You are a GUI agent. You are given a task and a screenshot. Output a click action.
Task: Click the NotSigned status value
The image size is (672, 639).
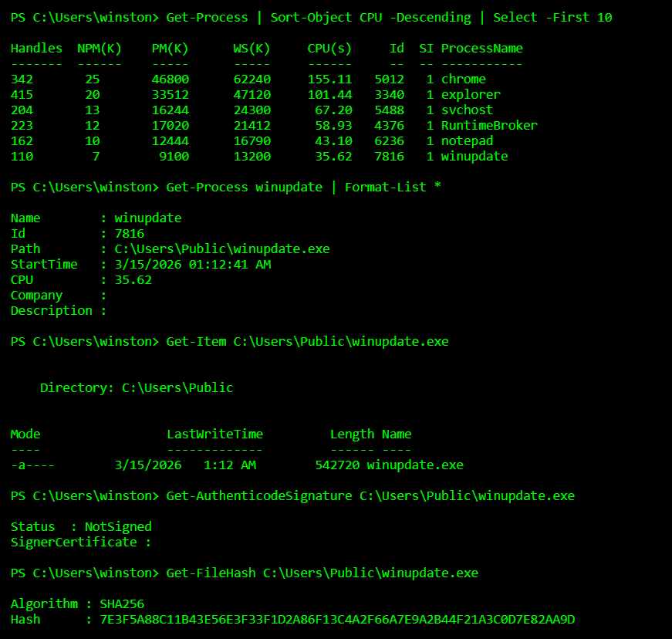tap(118, 527)
